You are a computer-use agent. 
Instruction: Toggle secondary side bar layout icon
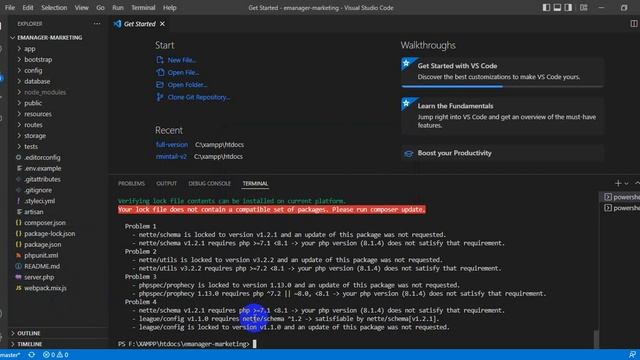[568, 8]
